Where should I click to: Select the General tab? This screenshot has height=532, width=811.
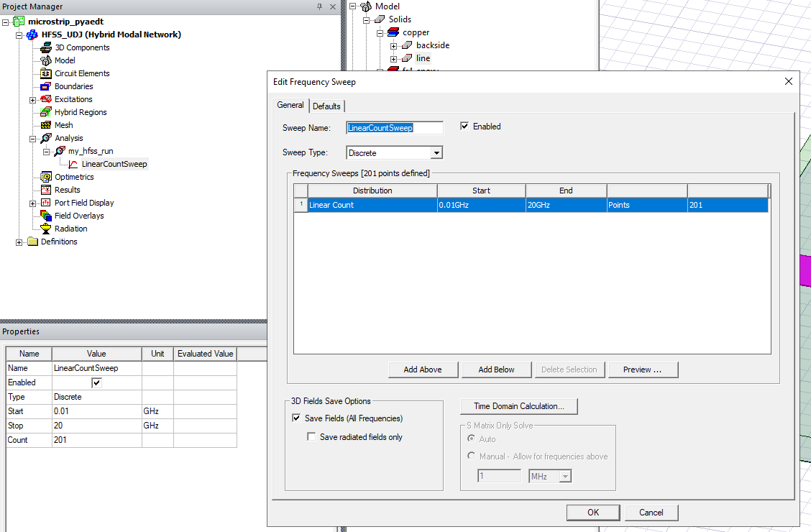point(290,105)
